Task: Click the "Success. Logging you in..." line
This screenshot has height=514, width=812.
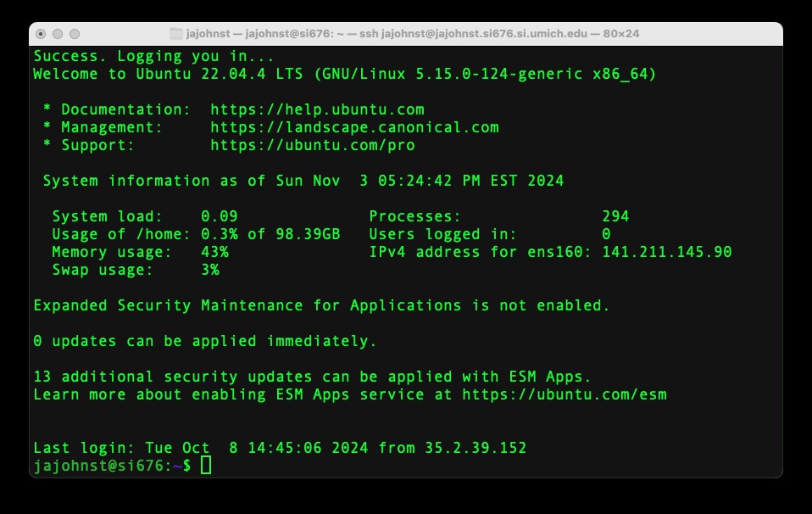Action: (x=153, y=56)
